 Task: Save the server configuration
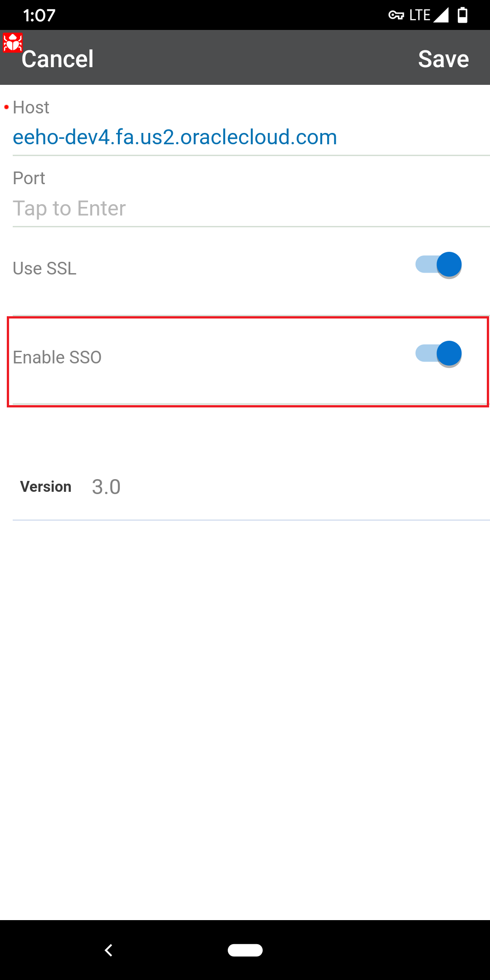pos(443,59)
